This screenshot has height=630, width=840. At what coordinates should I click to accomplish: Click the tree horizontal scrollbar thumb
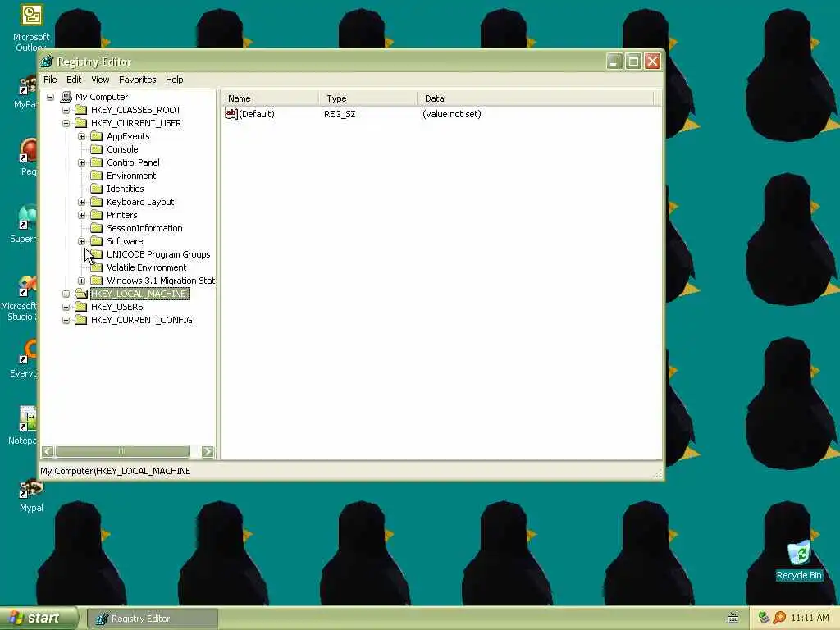click(x=122, y=452)
